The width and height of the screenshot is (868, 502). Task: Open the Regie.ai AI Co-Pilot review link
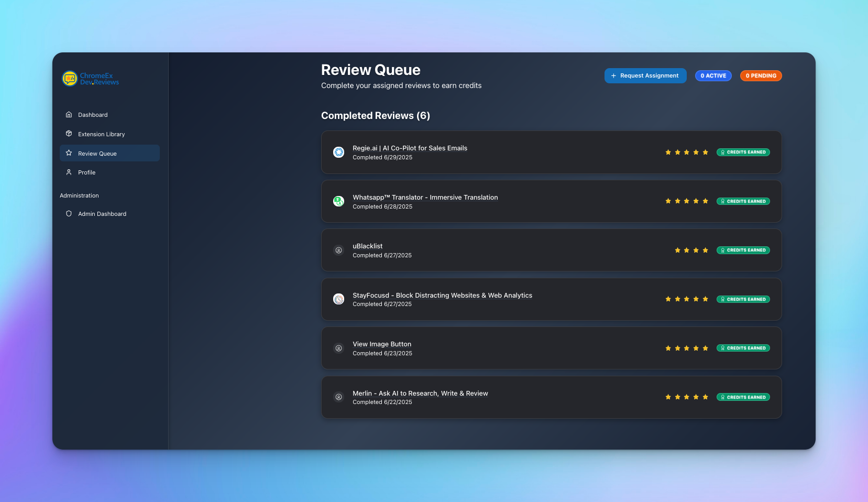coord(410,148)
